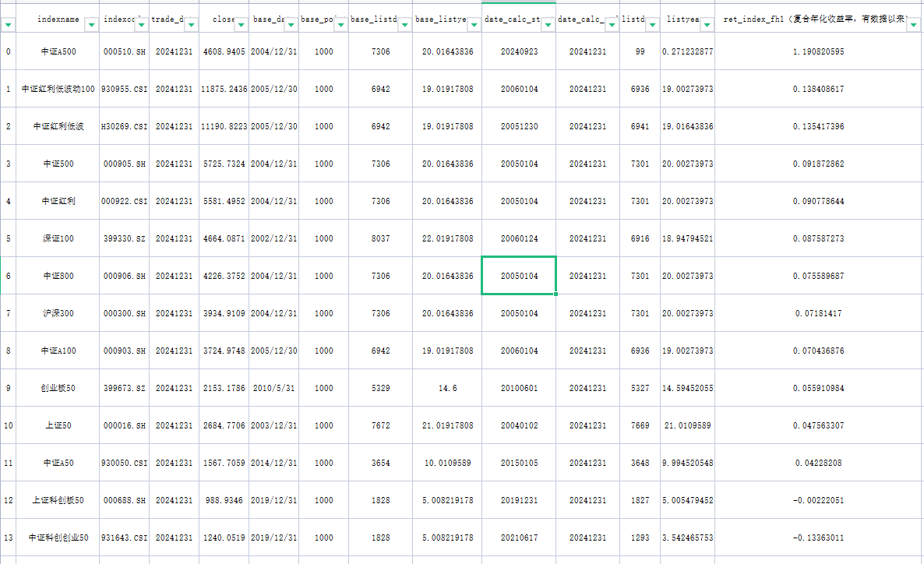
Task: Select the date_calc_start cell 20240923
Action: point(519,51)
